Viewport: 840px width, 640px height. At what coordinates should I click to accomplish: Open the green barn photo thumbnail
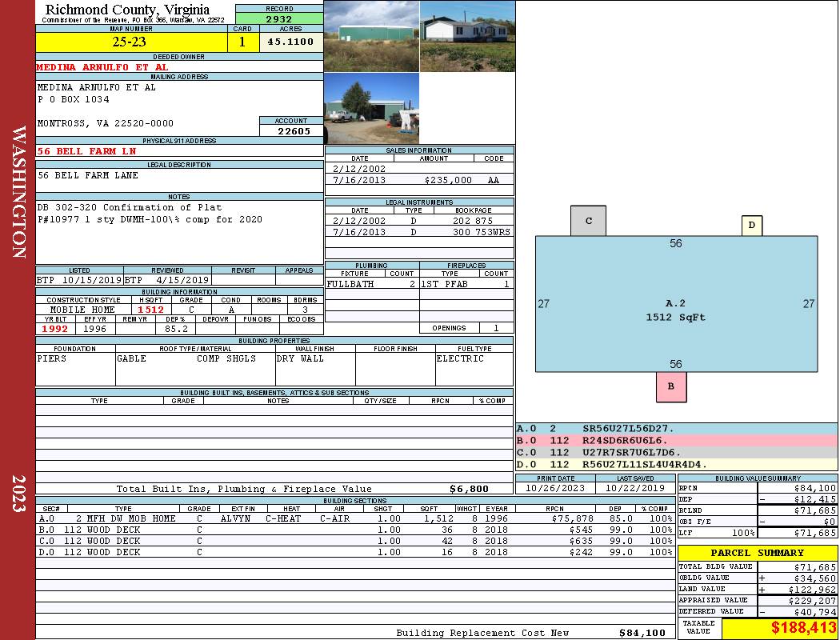[x=371, y=36]
